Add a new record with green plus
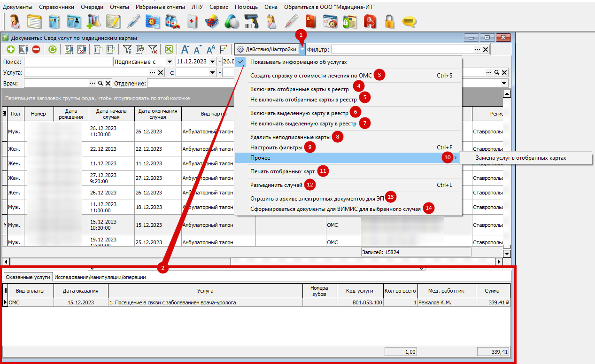The width and height of the screenshot is (595, 364). tap(10, 49)
